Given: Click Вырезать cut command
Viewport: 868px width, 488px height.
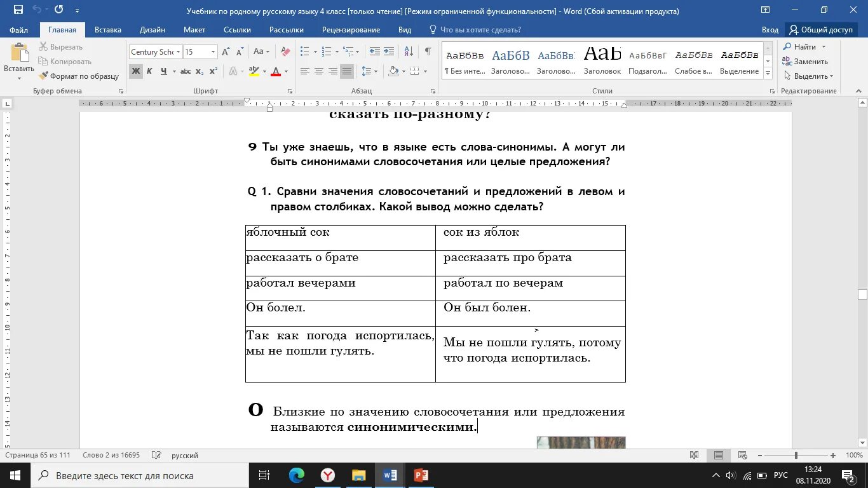Looking at the screenshot, I should point(60,47).
